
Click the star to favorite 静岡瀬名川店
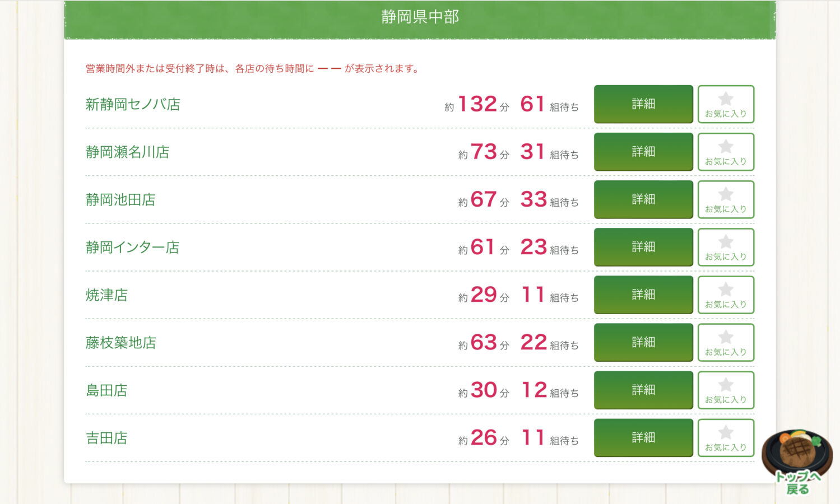pos(726,152)
